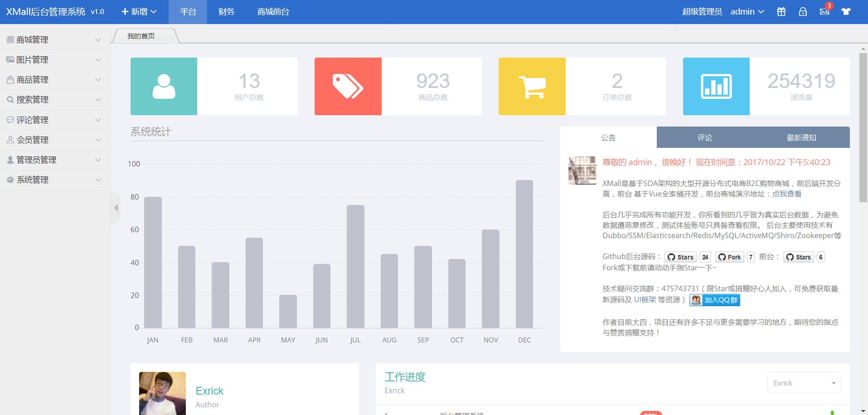Click the 加入QQ群 button
868x415 pixels.
click(x=715, y=300)
